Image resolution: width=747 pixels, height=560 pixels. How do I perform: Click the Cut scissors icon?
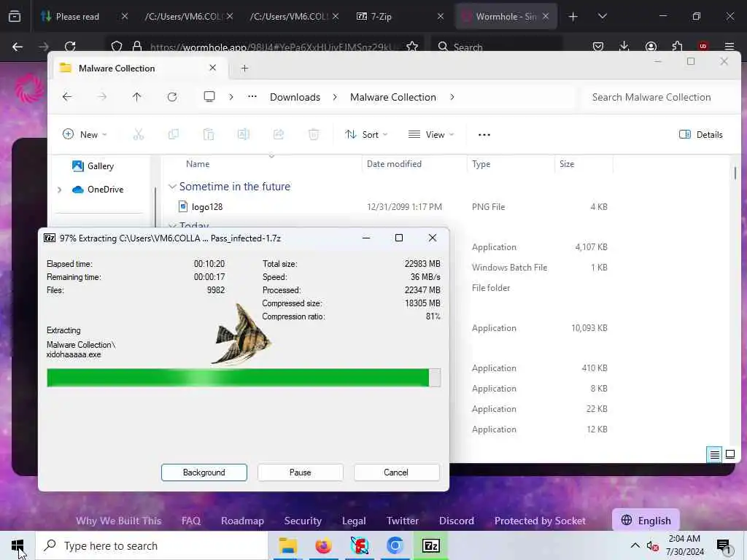tap(138, 135)
